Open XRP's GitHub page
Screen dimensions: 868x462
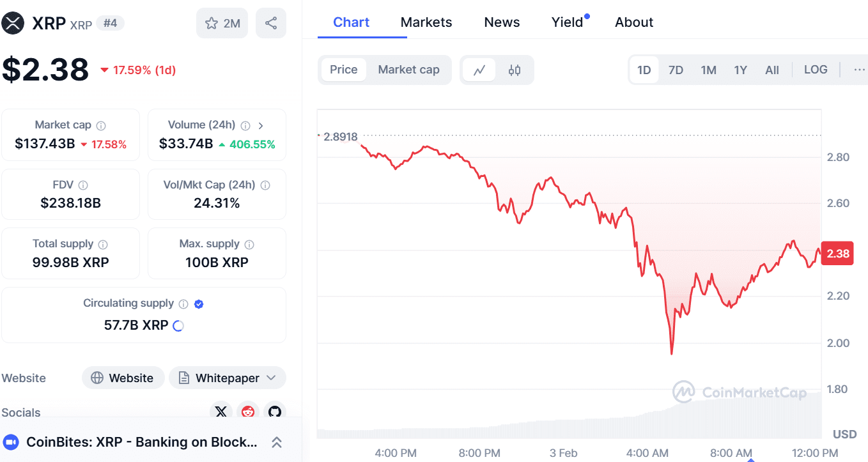274,412
